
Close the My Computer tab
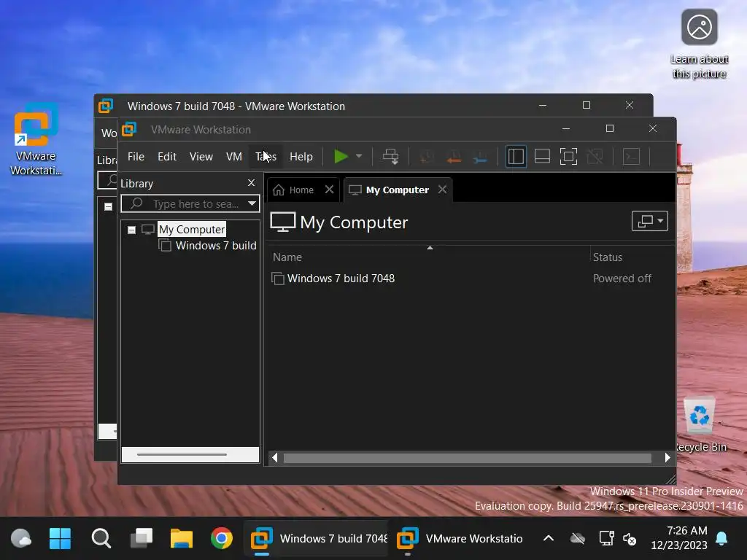tap(443, 190)
